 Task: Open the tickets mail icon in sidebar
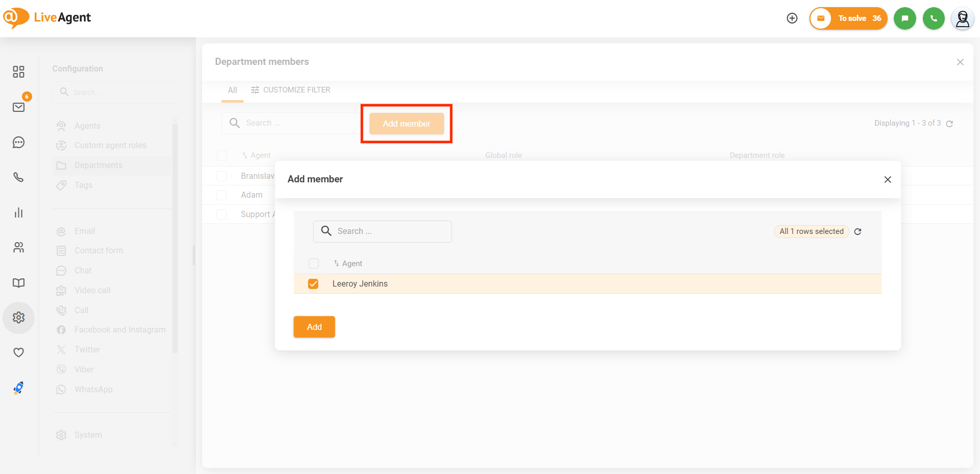pos(19,107)
